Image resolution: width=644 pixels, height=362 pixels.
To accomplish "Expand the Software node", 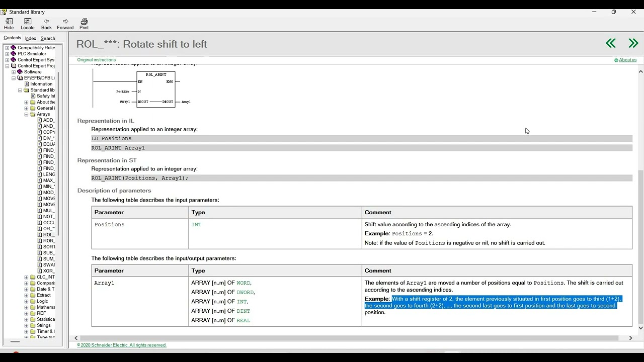I will tap(14, 72).
